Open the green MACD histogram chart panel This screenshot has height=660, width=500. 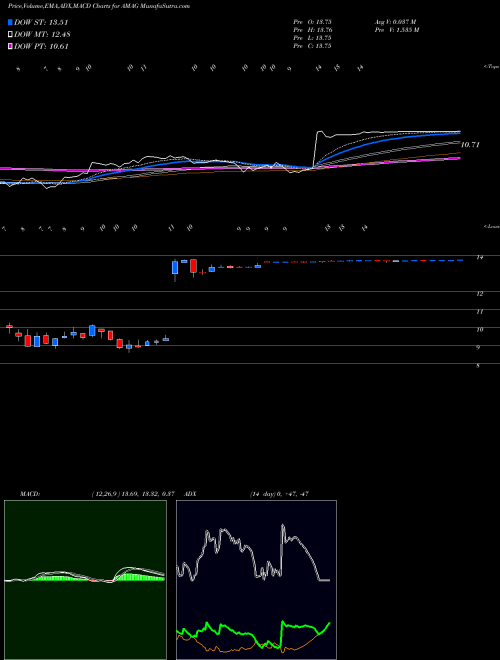pyautogui.click(x=85, y=580)
